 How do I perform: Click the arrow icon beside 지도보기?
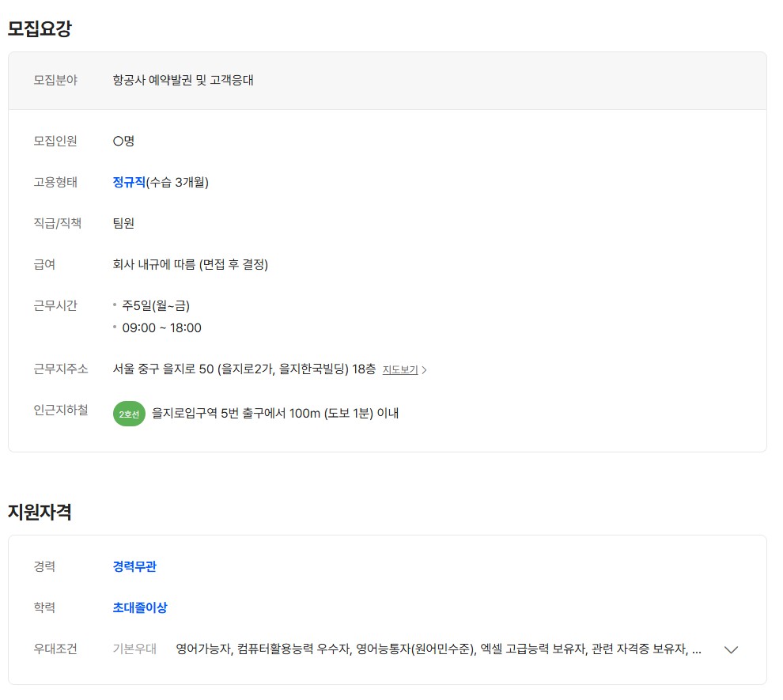point(425,369)
